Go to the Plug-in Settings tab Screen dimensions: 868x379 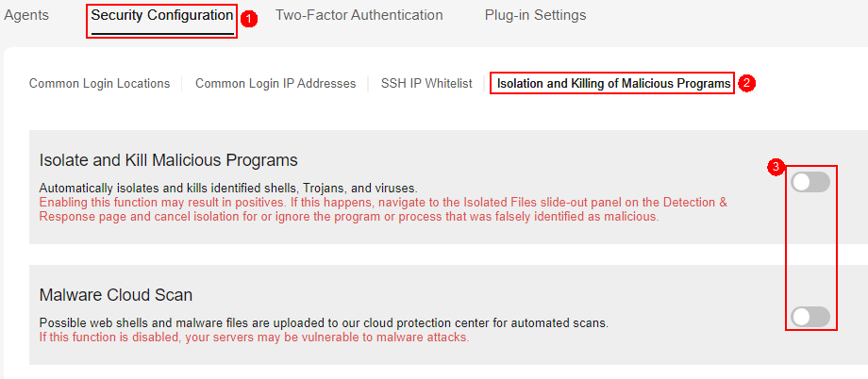(x=535, y=15)
